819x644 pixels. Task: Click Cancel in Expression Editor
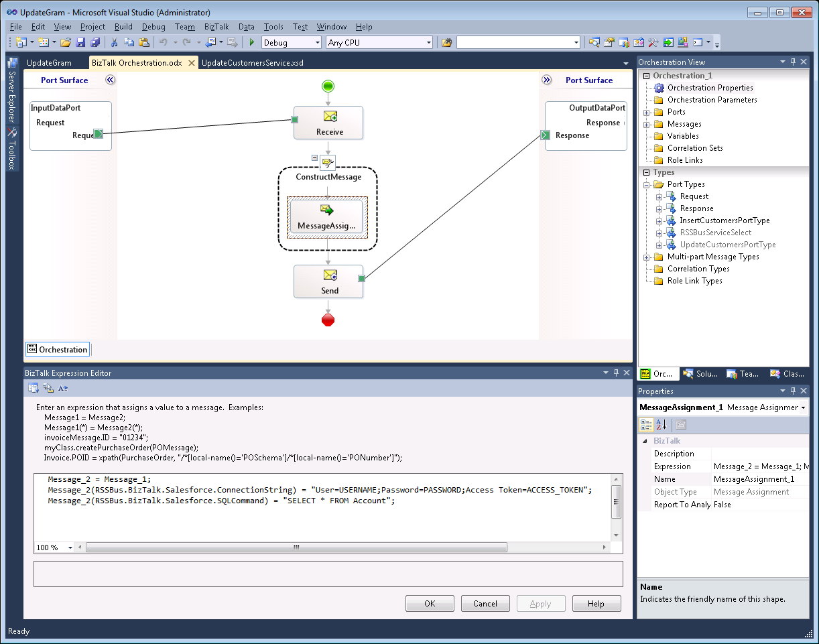(485, 604)
